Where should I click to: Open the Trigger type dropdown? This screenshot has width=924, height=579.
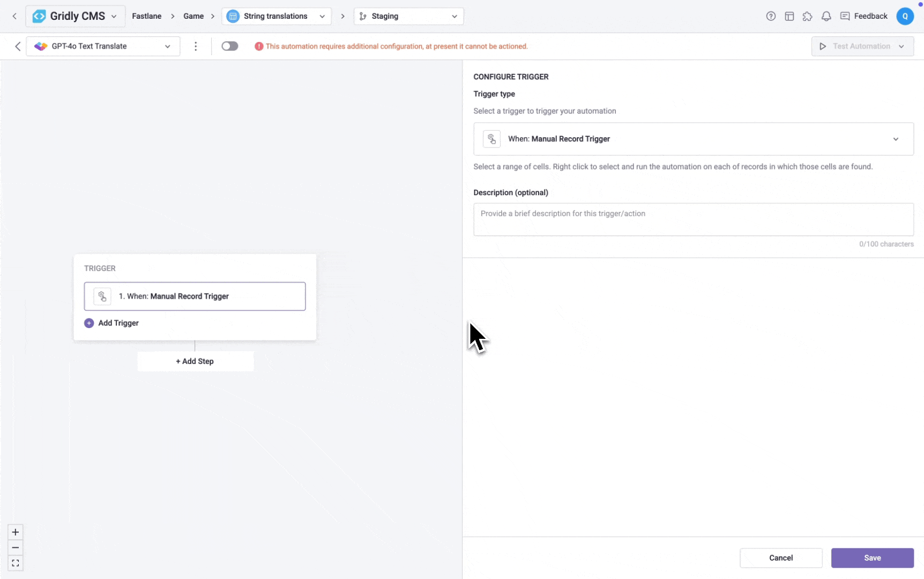693,139
